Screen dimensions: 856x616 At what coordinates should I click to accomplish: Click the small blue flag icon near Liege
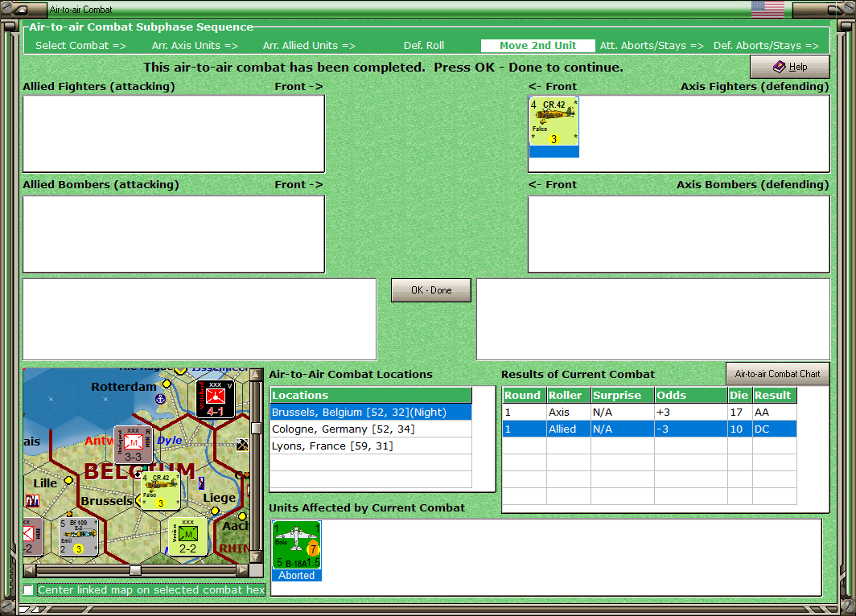coord(201,483)
